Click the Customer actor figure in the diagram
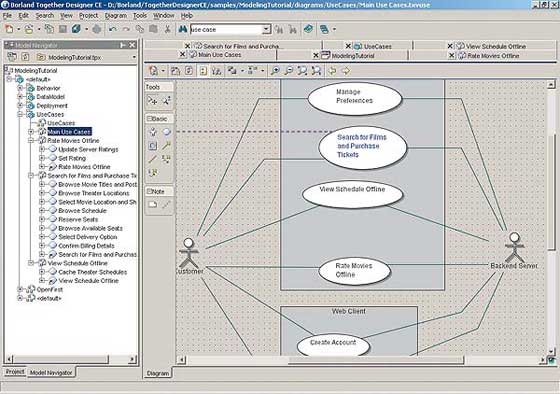Screen dimensions: 560x394 [x=189, y=253]
